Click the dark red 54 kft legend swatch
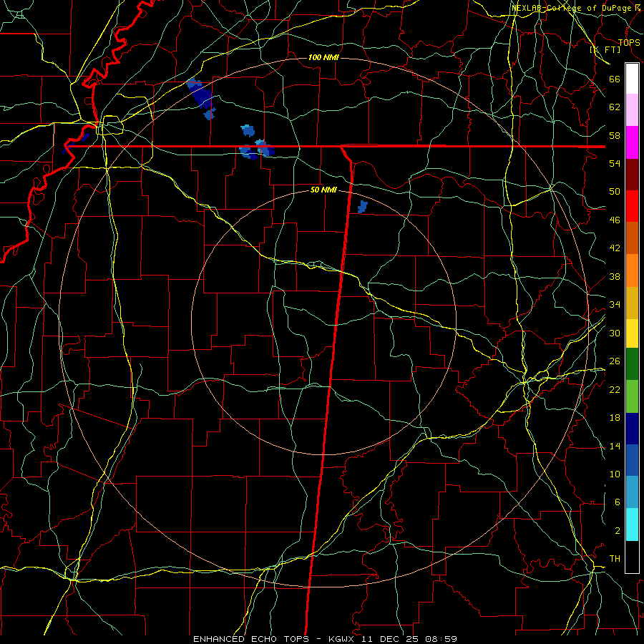 click(x=632, y=174)
